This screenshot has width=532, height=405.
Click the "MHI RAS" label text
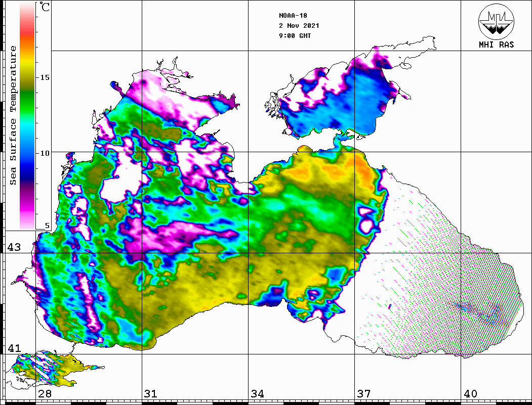[497, 44]
